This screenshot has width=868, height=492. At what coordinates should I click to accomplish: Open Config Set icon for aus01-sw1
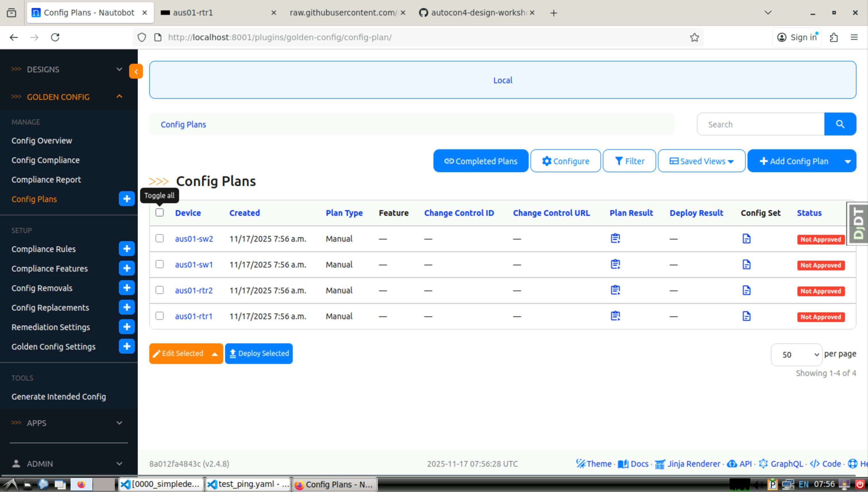click(x=746, y=265)
